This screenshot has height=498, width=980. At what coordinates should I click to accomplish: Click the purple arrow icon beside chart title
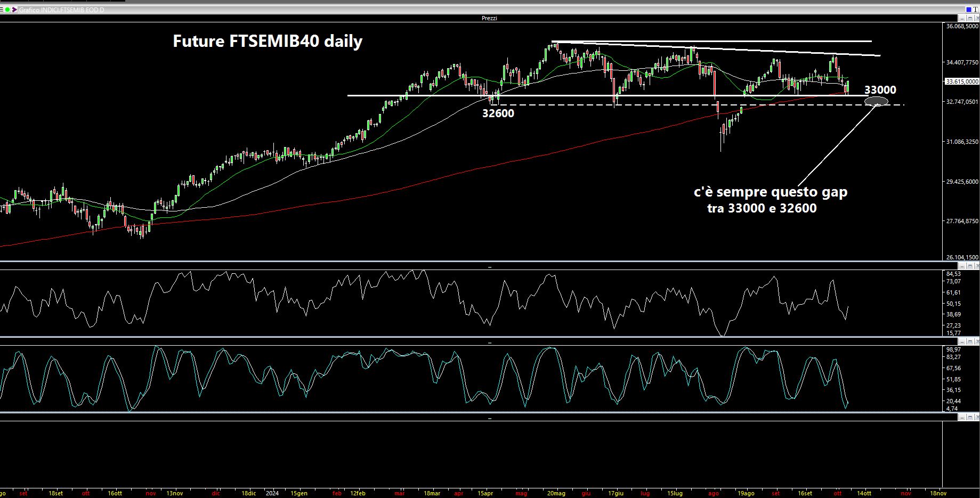[14, 10]
